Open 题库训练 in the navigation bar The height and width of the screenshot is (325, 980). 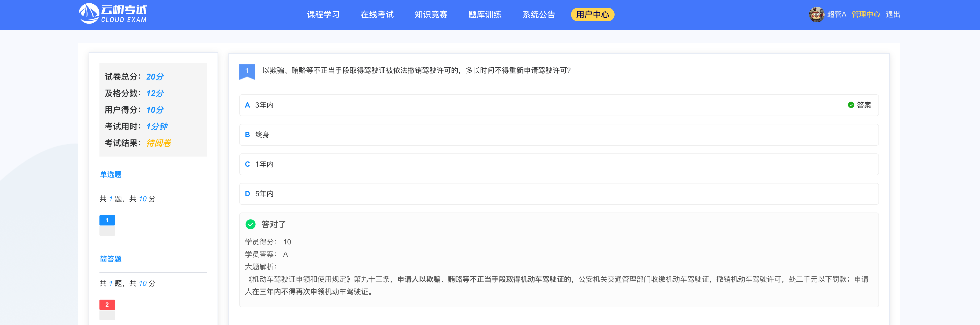pos(485,15)
